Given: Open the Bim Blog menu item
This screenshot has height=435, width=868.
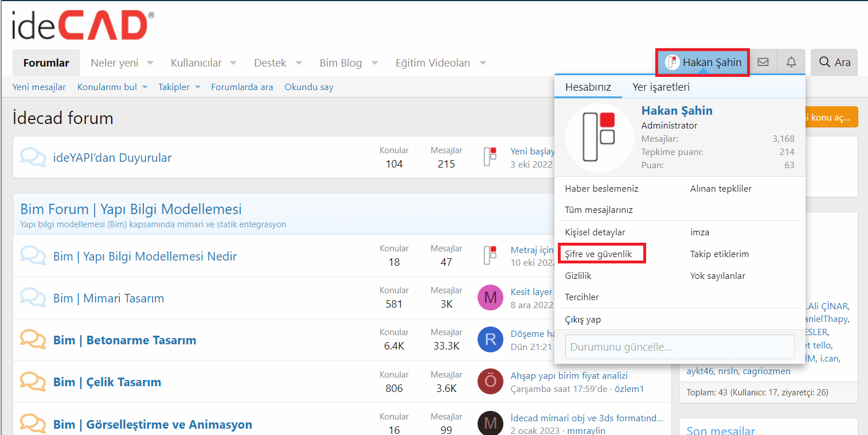Looking at the screenshot, I should (x=341, y=63).
